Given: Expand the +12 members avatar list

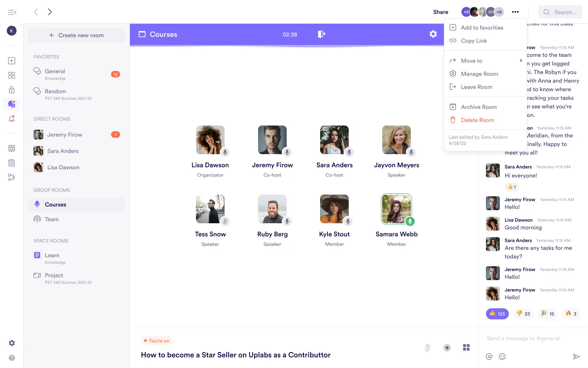Looking at the screenshot, I should click(499, 12).
